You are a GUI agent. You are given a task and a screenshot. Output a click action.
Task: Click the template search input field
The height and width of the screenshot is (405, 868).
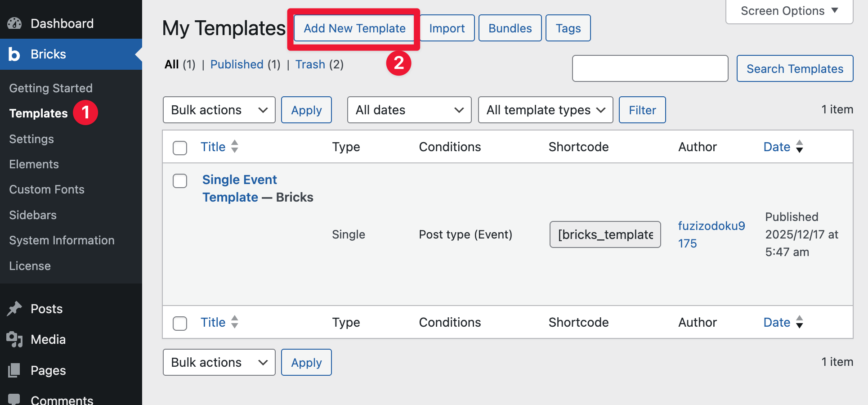(650, 68)
